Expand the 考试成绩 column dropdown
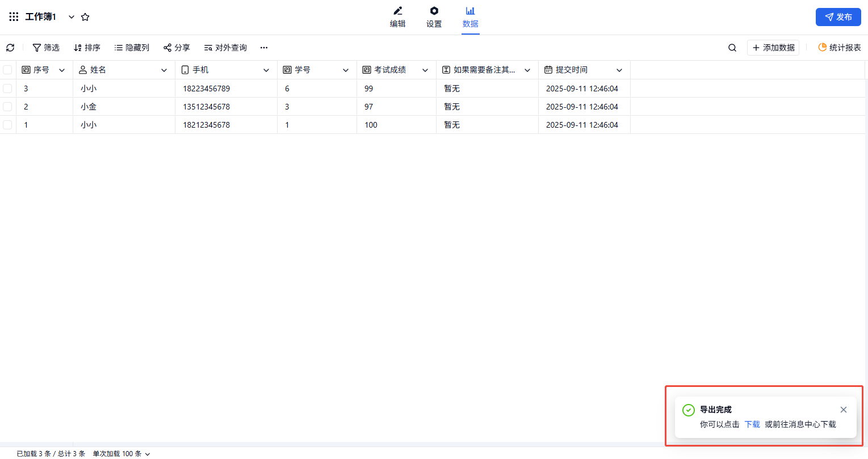The image size is (868, 459). tap(425, 70)
